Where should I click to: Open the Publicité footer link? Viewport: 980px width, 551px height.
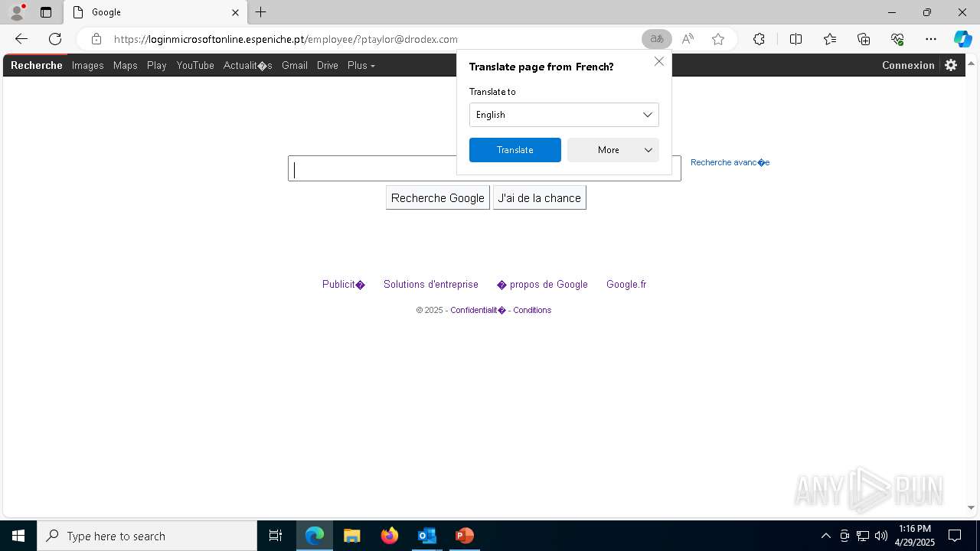(344, 285)
